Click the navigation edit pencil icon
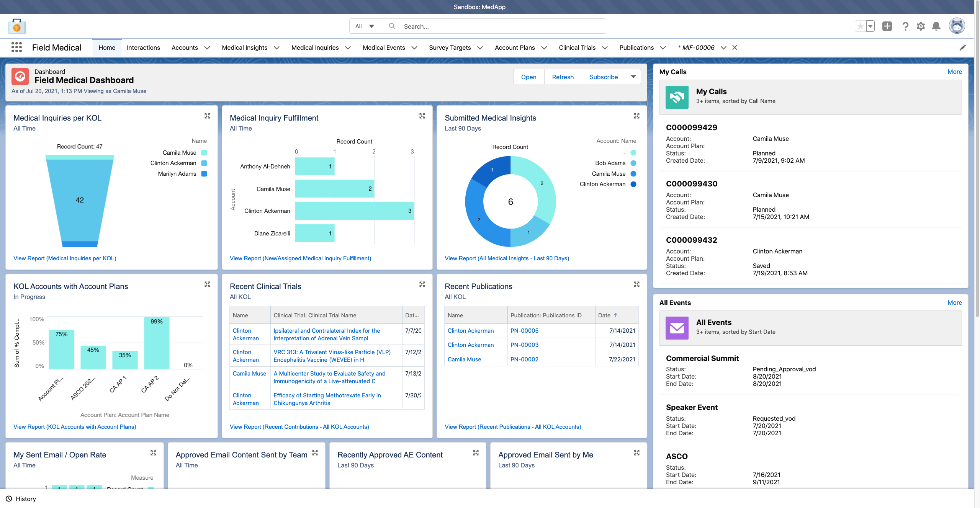The width and height of the screenshot is (980, 508). [963, 47]
